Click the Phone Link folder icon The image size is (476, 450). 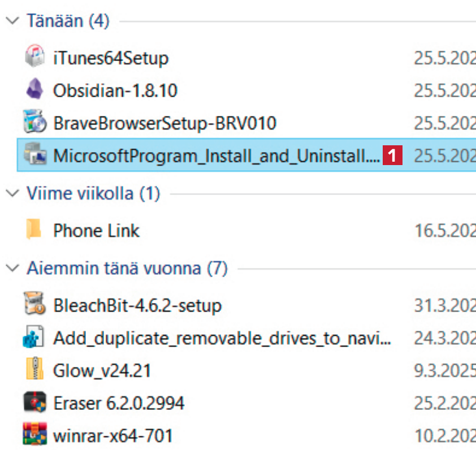(34, 230)
